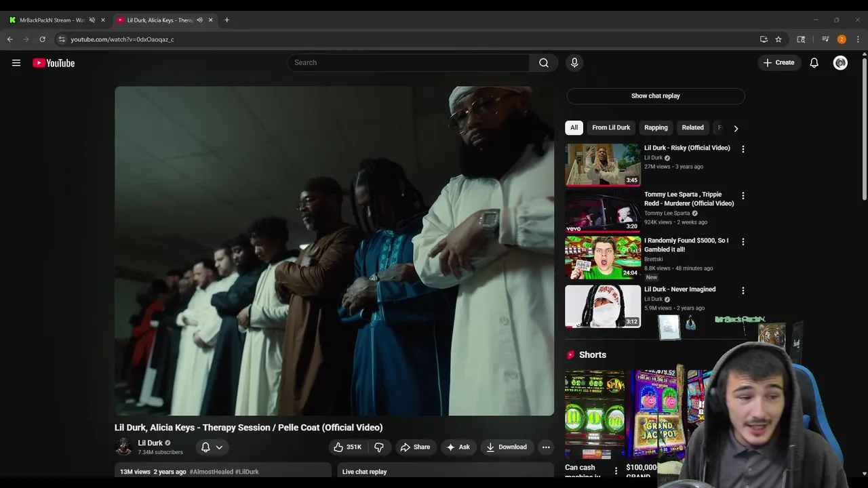
Task: Open I Randomly Found $5000 video thumbnail
Action: coord(603,258)
